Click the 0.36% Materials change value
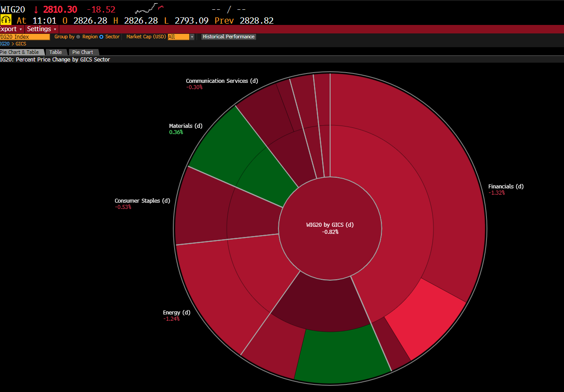 click(x=176, y=132)
